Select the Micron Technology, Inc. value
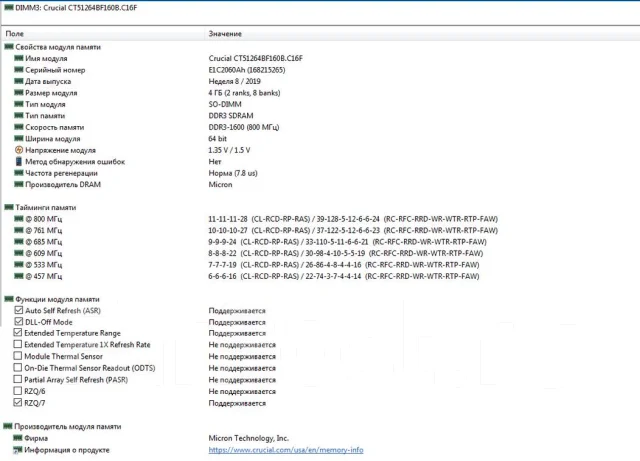 (x=249, y=438)
